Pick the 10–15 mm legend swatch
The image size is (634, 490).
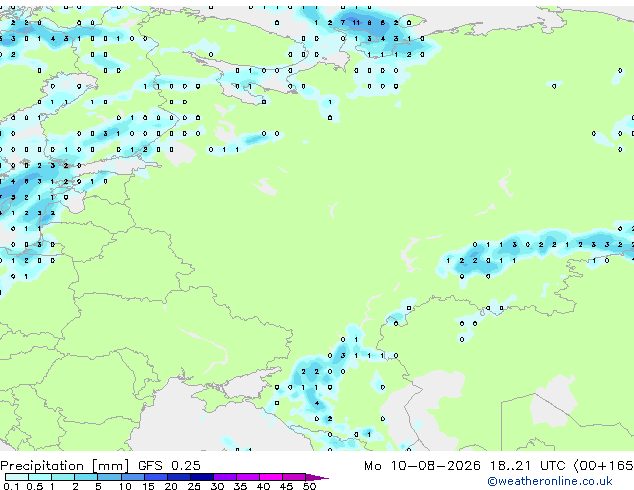point(132,477)
